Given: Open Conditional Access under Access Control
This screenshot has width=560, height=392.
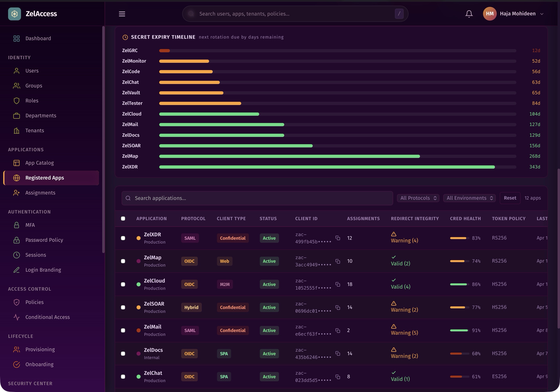Looking at the screenshot, I should 47,317.
